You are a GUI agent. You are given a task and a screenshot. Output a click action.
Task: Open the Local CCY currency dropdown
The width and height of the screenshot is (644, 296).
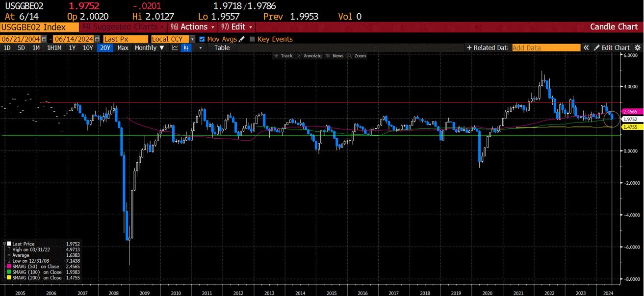(x=172, y=39)
